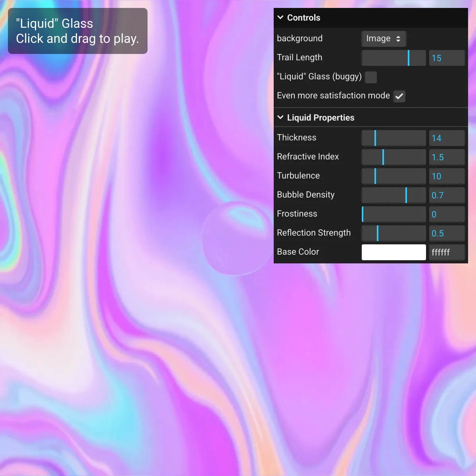The width and height of the screenshot is (476, 476).
Task: Collapse the Liquid Properties folder
Action: click(x=280, y=117)
